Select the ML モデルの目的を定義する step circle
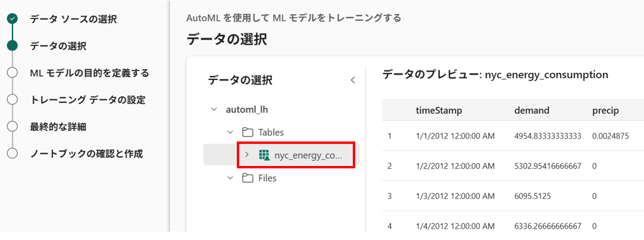The image size is (644, 240). tap(12, 73)
